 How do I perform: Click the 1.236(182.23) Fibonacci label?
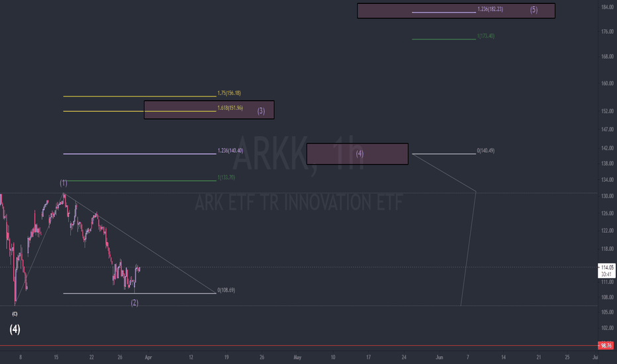click(x=490, y=9)
